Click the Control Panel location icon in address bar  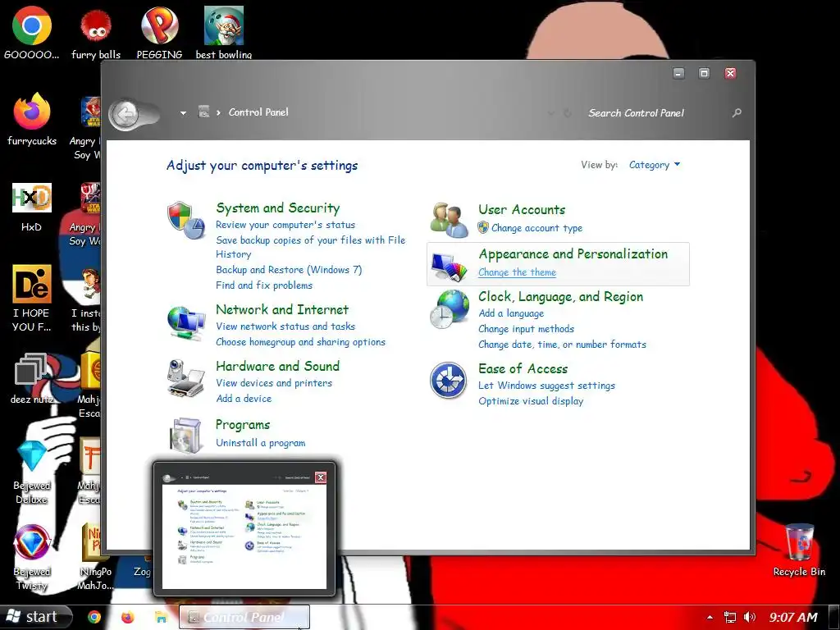(203, 112)
